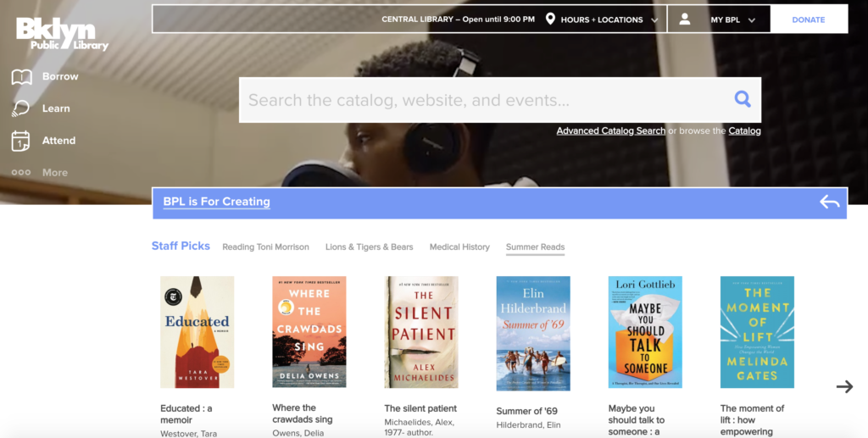Open the Advanced Catalog Search link

coord(610,131)
